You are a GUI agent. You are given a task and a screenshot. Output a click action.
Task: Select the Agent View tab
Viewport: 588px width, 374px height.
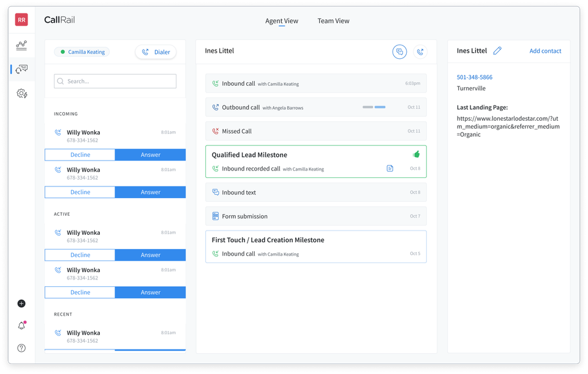(281, 21)
